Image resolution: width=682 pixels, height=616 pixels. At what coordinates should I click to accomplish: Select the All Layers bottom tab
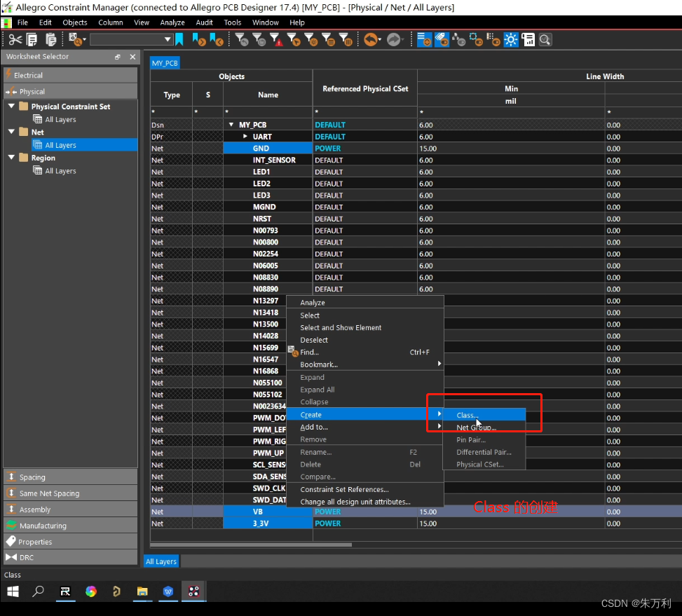(x=161, y=561)
